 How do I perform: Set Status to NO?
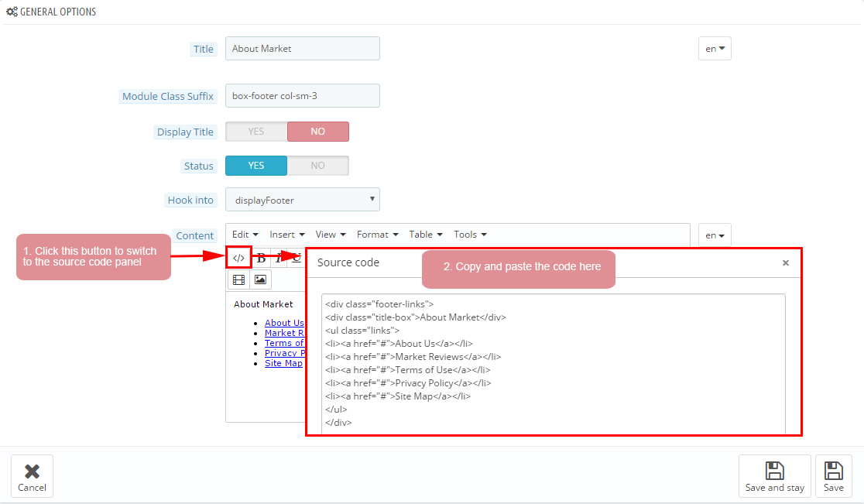pyautogui.click(x=318, y=166)
